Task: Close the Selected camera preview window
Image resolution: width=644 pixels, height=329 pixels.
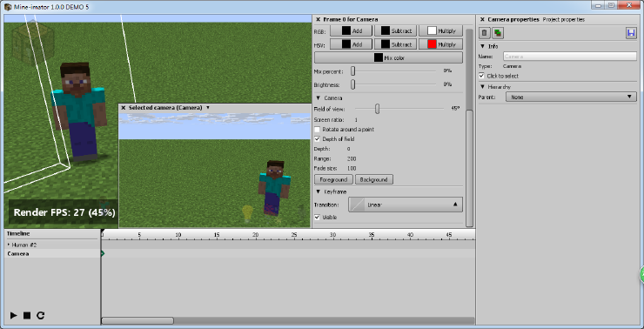Action: (124, 108)
